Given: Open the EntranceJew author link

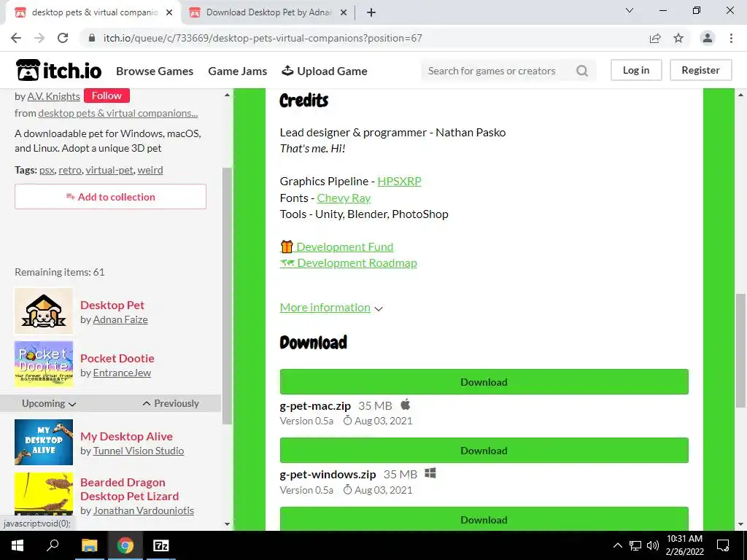Looking at the screenshot, I should (122, 373).
